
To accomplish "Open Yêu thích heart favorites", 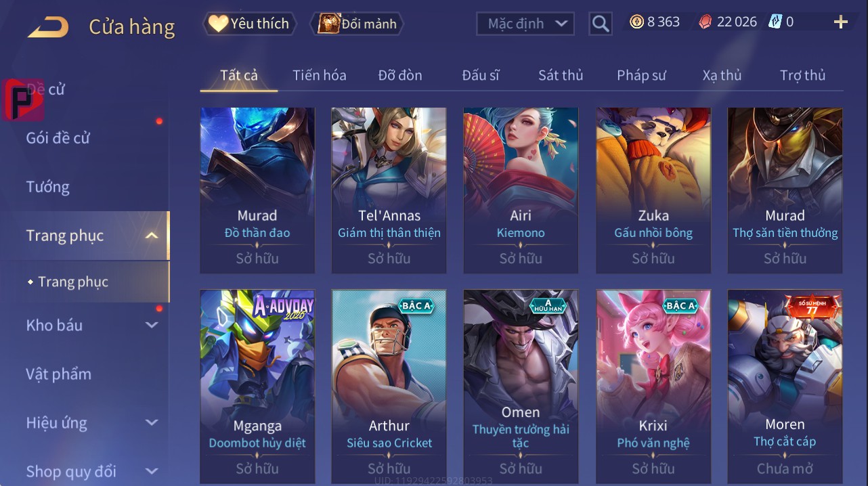I will pyautogui.click(x=250, y=24).
